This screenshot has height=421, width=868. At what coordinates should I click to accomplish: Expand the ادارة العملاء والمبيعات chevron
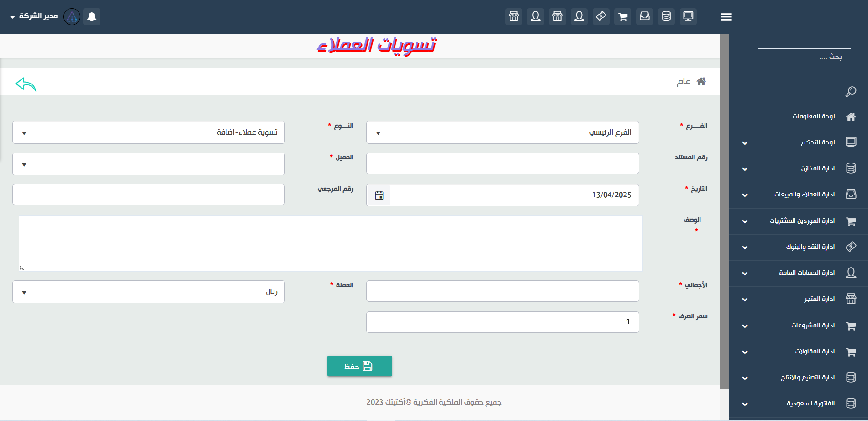[745, 195]
